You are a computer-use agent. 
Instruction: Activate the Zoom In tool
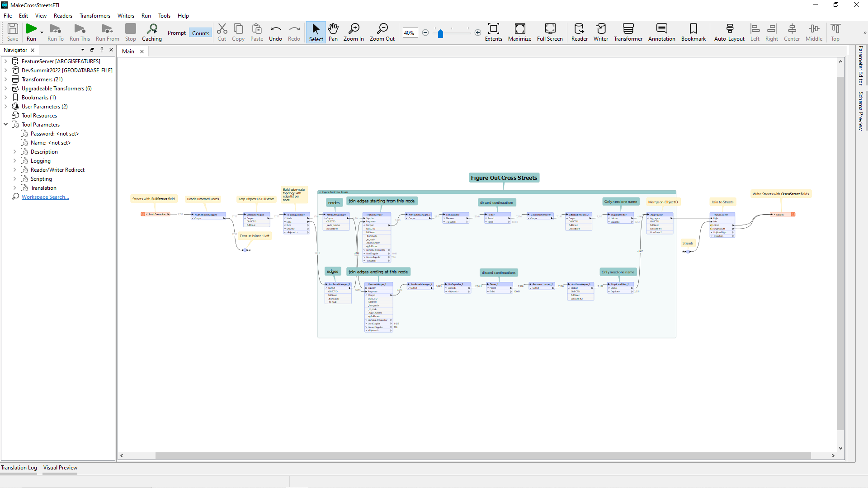[354, 32]
